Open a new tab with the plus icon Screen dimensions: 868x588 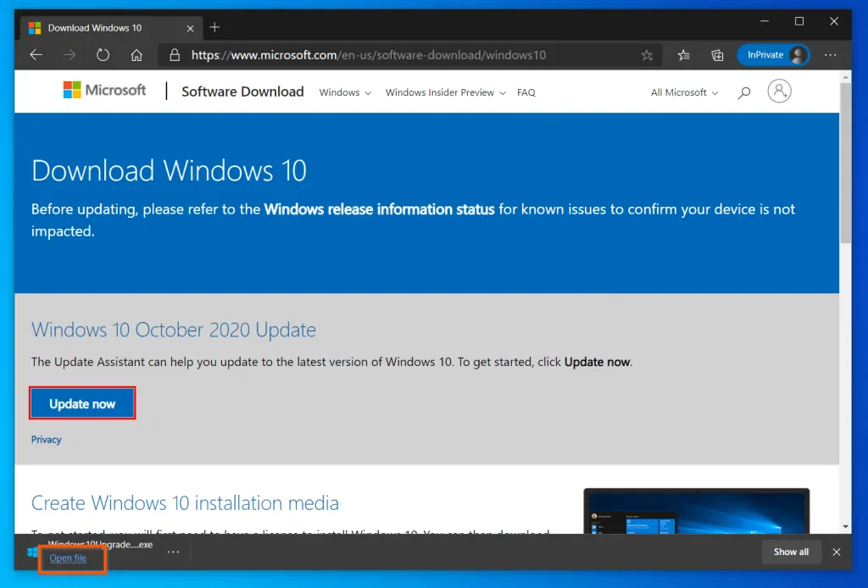coord(214,27)
